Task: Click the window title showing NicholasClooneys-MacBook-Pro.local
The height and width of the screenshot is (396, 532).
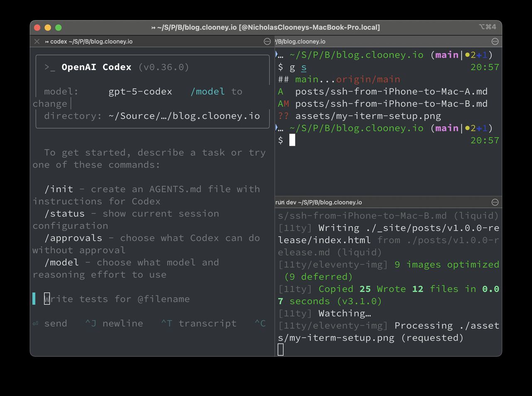Action: [266, 27]
